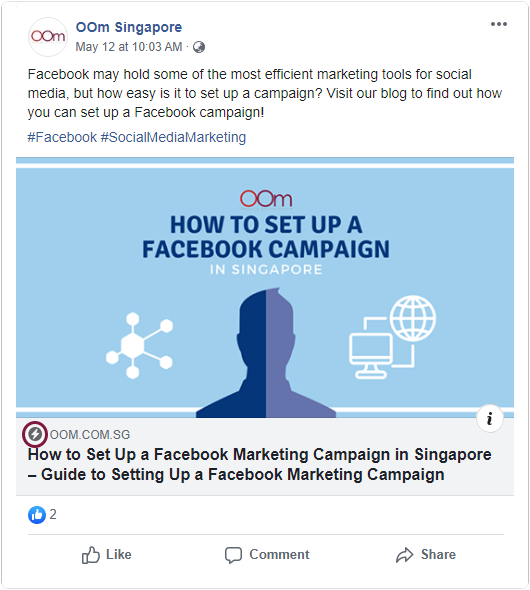
Task: Click the Share button
Action: click(x=426, y=555)
